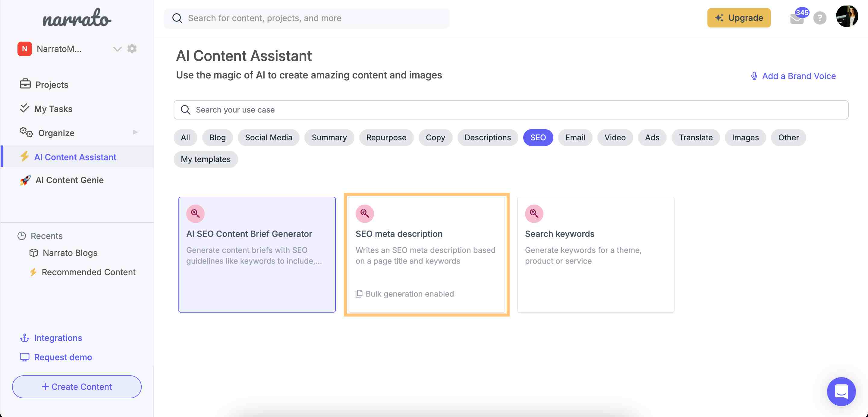
Task: Open workspace settings gear icon
Action: [x=132, y=49]
